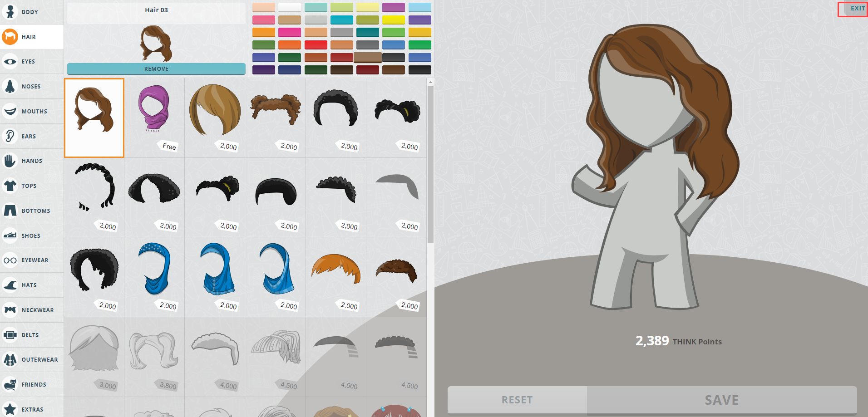
Task: Open the Belts buckle icon
Action: click(x=10, y=335)
